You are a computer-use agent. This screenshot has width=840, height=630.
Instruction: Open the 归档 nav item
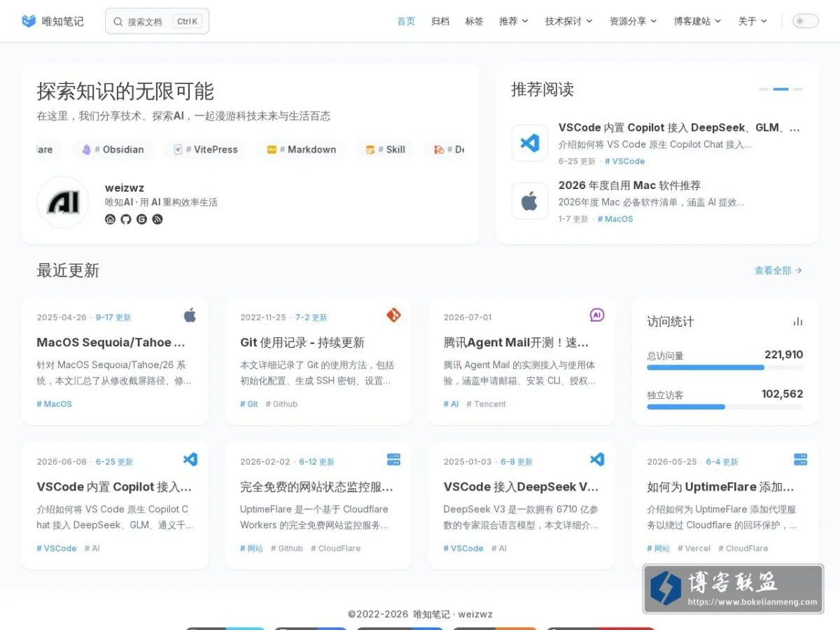440,21
